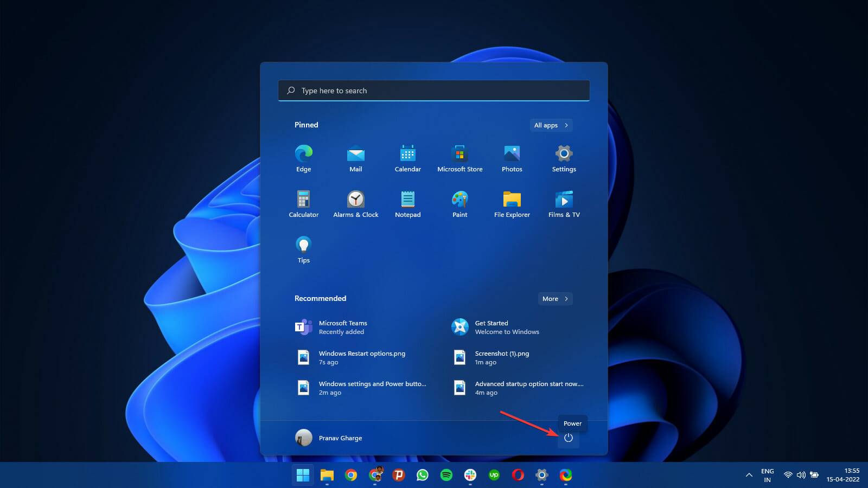
Task: Open the Mail app
Action: [x=355, y=157]
